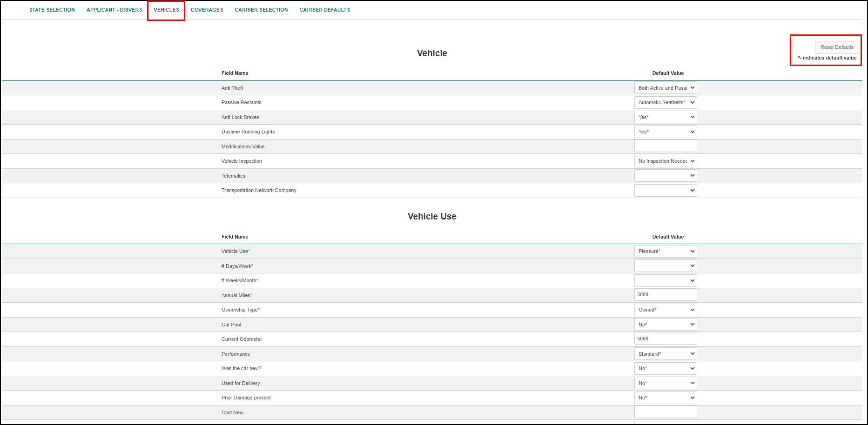The width and height of the screenshot is (868, 425).
Task: Expand the Passive Restaints dropdown
Action: 666,102
